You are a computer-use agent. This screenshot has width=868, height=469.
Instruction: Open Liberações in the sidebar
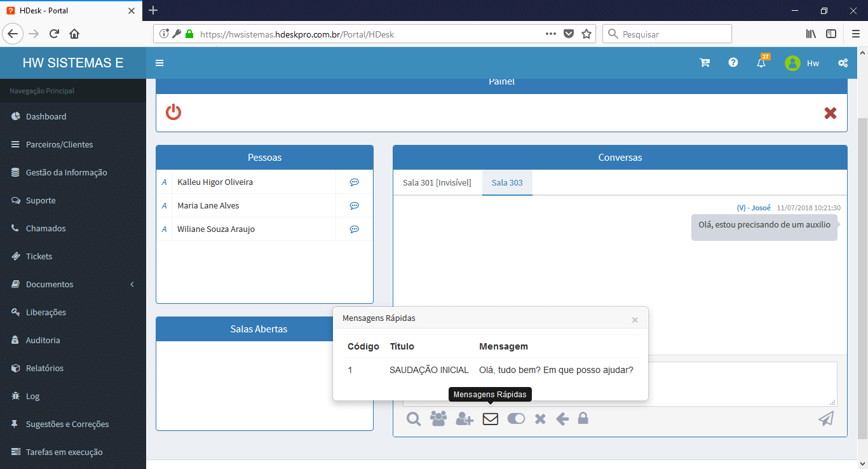[x=73, y=312]
